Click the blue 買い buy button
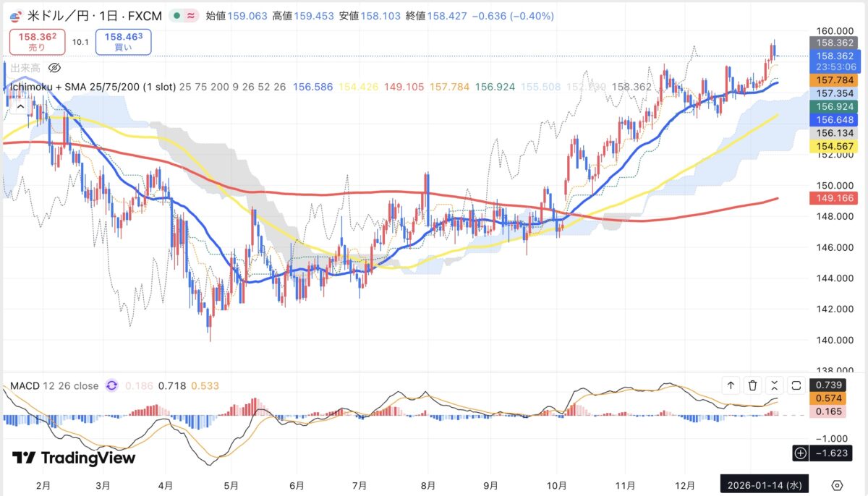 pyautogui.click(x=123, y=42)
